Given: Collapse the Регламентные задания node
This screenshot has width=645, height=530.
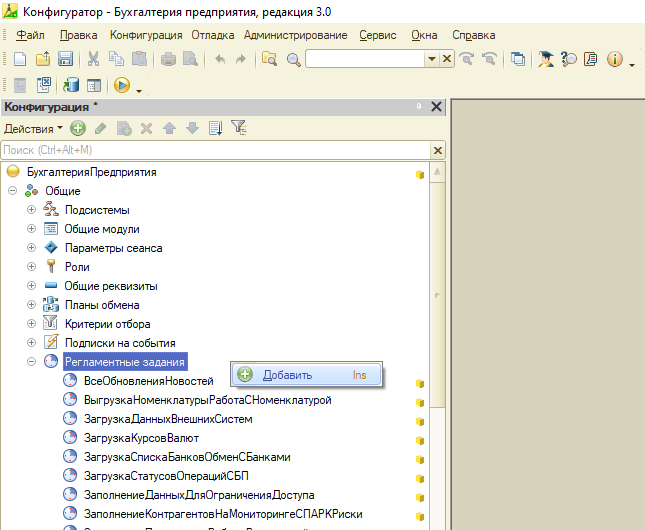Looking at the screenshot, I should click(31, 362).
